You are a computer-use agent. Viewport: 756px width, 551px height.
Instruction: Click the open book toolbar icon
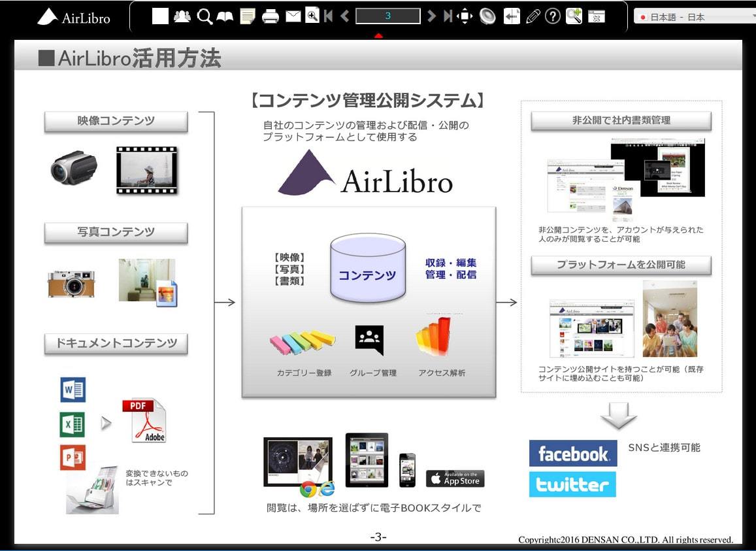pos(225,17)
